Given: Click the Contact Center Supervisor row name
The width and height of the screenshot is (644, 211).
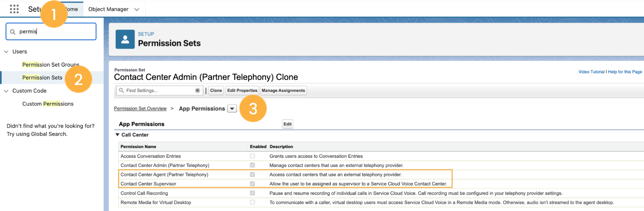Looking at the screenshot, I should (148, 184).
